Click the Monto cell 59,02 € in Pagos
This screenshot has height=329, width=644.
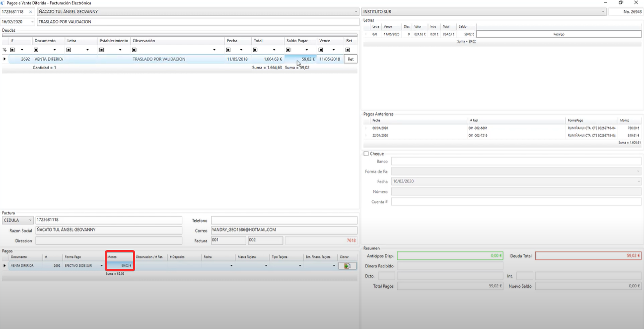(x=120, y=266)
